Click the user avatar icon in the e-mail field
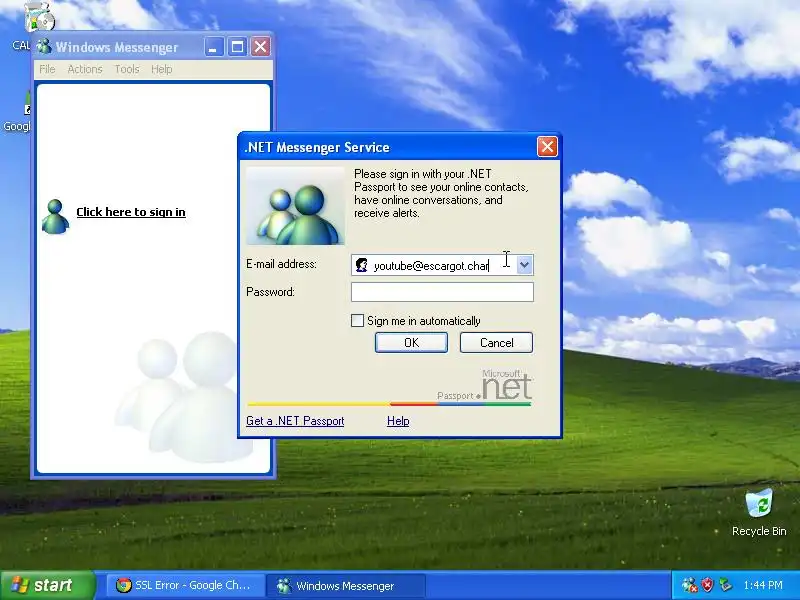This screenshot has height=600, width=800. pyautogui.click(x=362, y=265)
